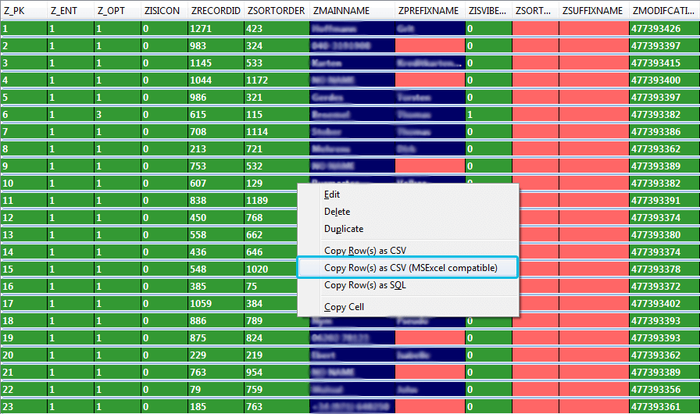Viewport: 700px width, 414px height.
Task: Select ZRECORDID cell 79
Action: 216,389
